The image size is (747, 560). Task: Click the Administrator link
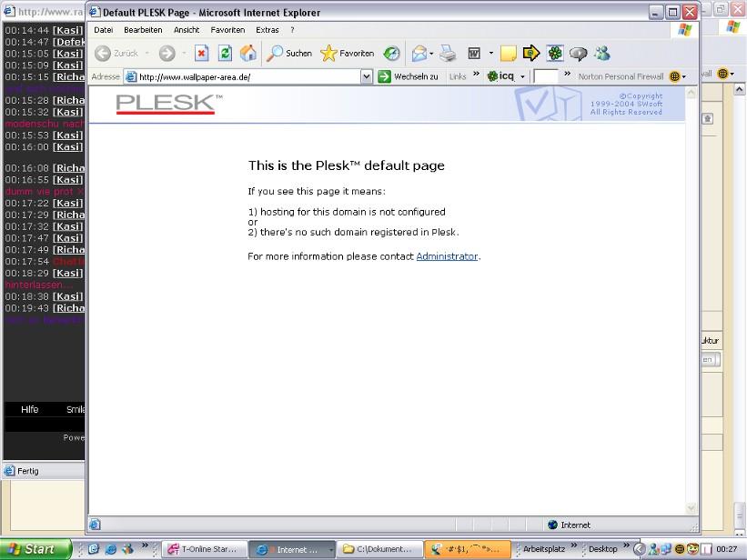(x=446, y=256)
